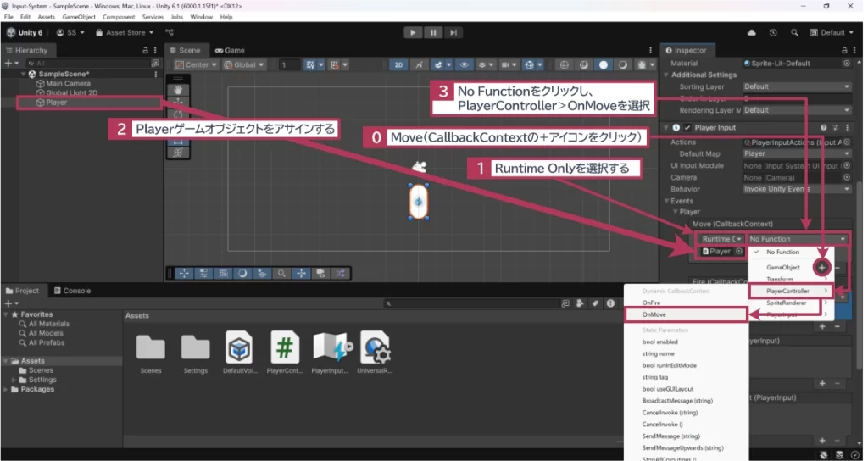Click the circled plus icon for Move event

pyautogui.click(x=821, y=267)
